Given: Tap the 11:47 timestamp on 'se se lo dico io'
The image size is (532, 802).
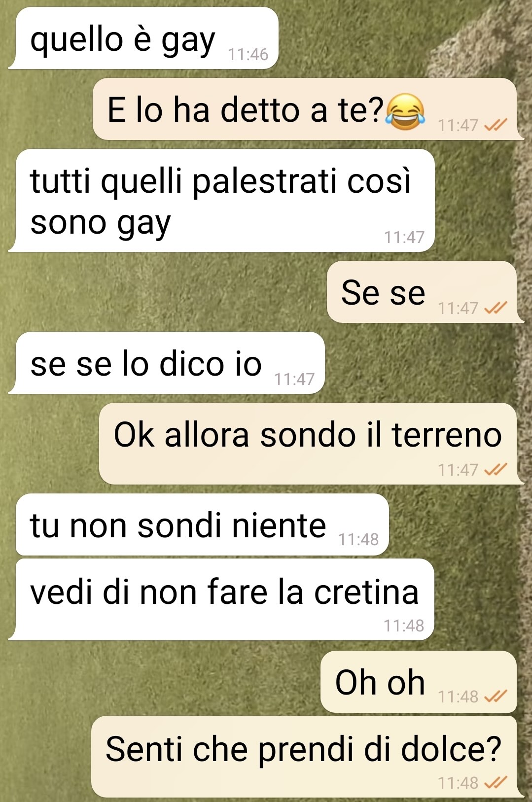Looking at the screenshot, I should pyautogui.click(x=294, y=379).
